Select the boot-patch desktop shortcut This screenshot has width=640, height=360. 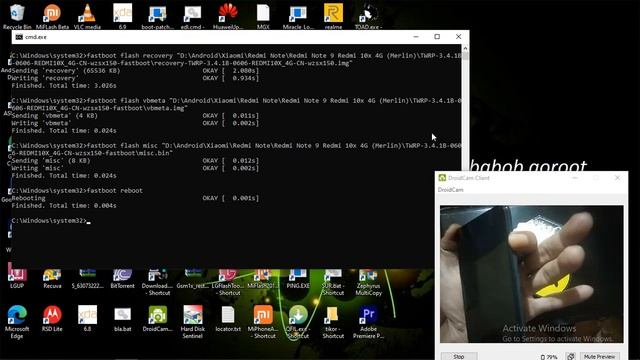coord(158,16)
